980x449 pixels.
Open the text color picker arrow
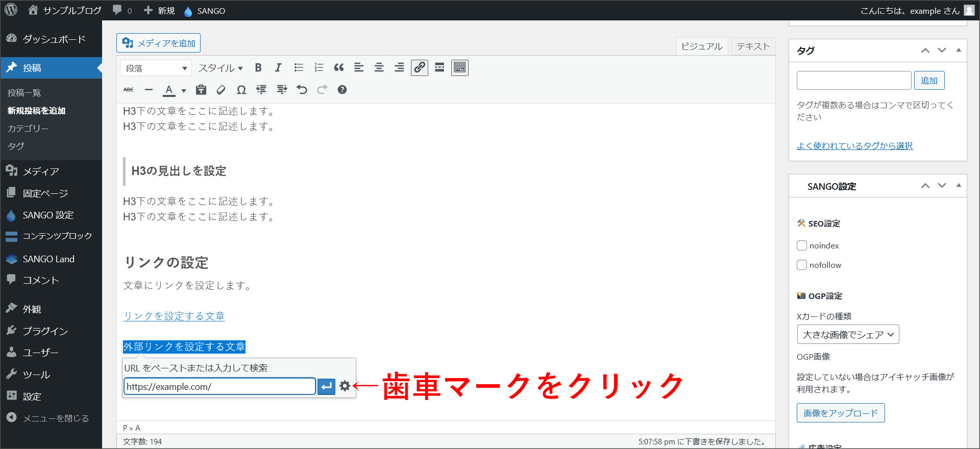tap(184, 91)
